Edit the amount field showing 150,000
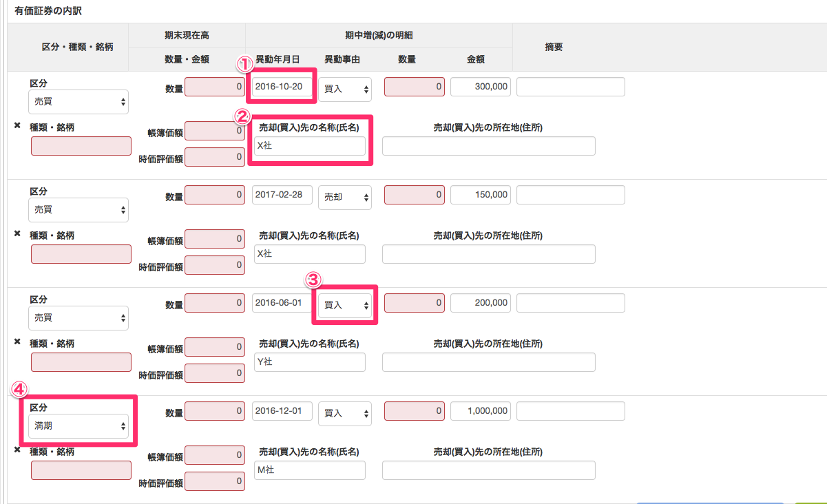Viewport: 827px width, 504px height. click(481, 195)
